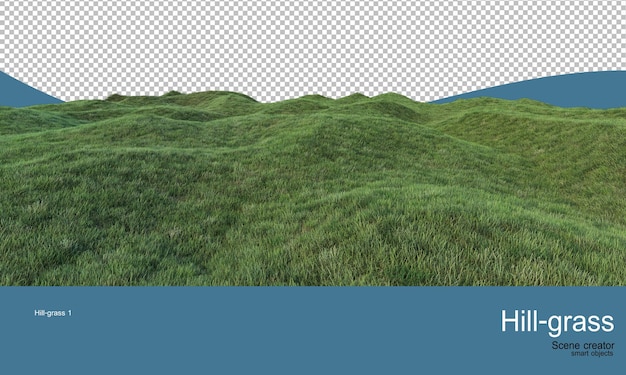Click the blue banner's empty center area

coord(279,331)
